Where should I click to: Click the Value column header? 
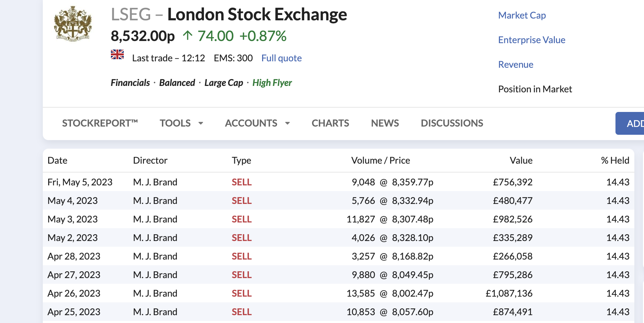coord(521,160)
